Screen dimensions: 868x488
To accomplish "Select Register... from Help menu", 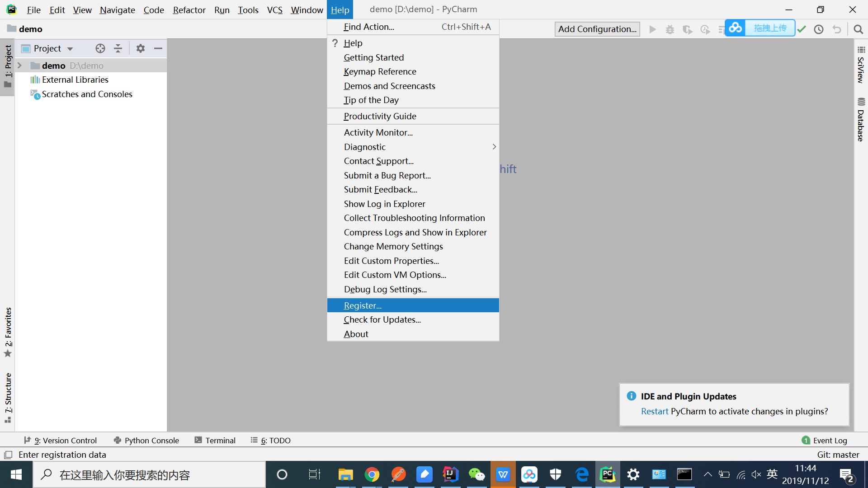I will point(363,305).
